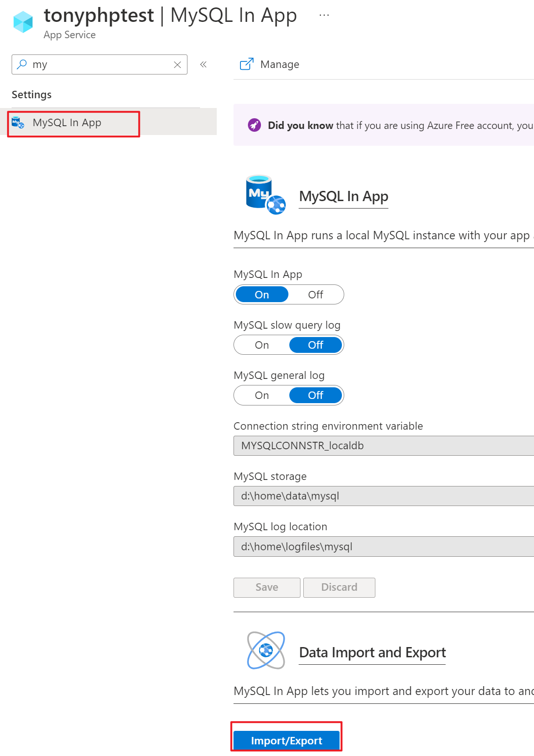Click the App Service cube icon

(x=23, y=22)
